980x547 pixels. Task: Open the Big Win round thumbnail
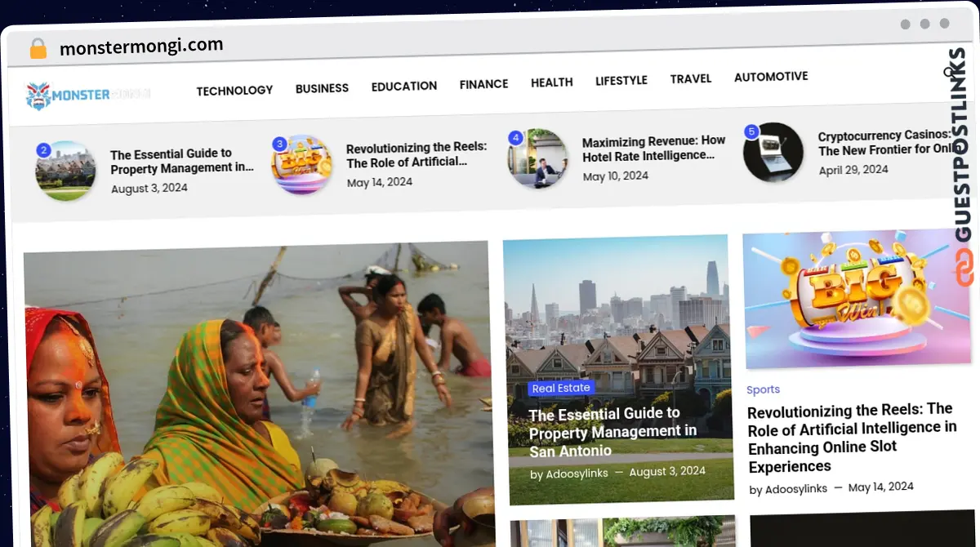pos(301,164)
